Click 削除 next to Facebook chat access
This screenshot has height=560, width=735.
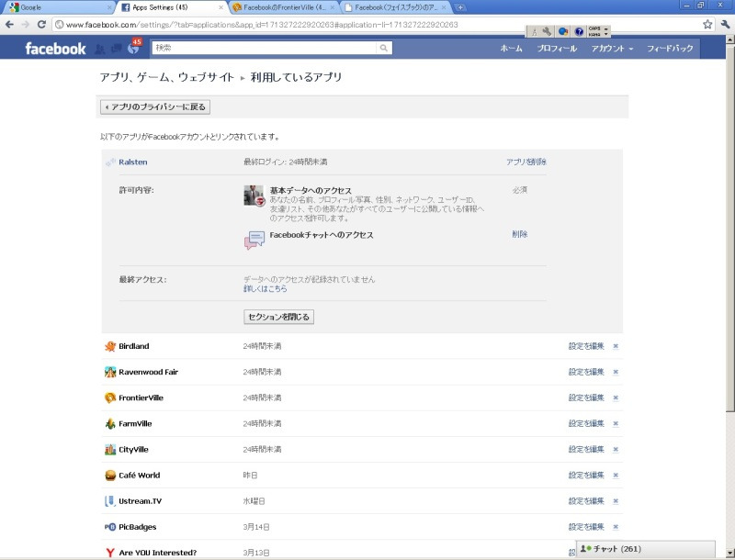[x=519, y=234]
